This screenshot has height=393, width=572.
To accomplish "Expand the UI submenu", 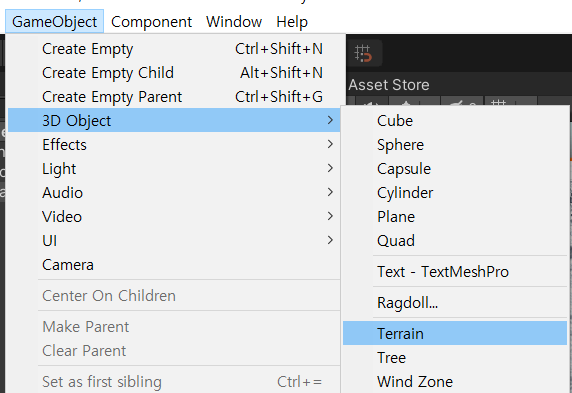I will point(174,241).
